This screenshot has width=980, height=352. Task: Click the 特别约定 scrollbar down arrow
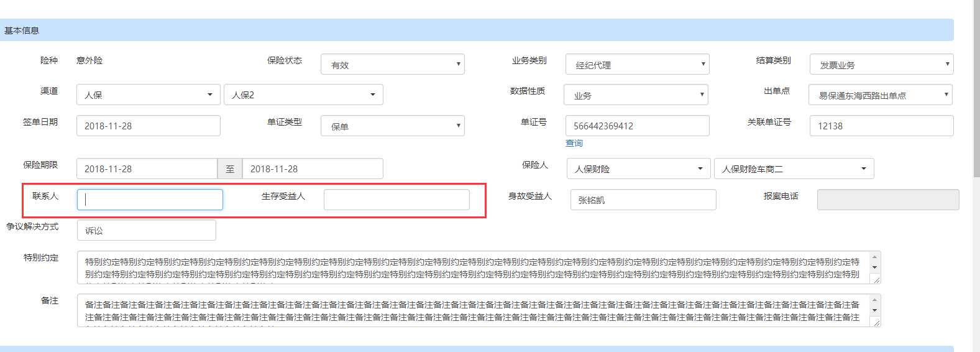875,267
